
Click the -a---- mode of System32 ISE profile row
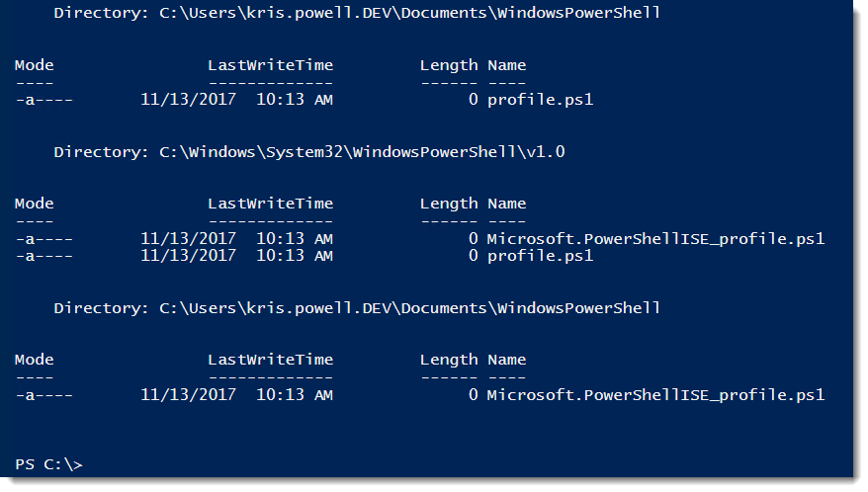pos(44,240)
